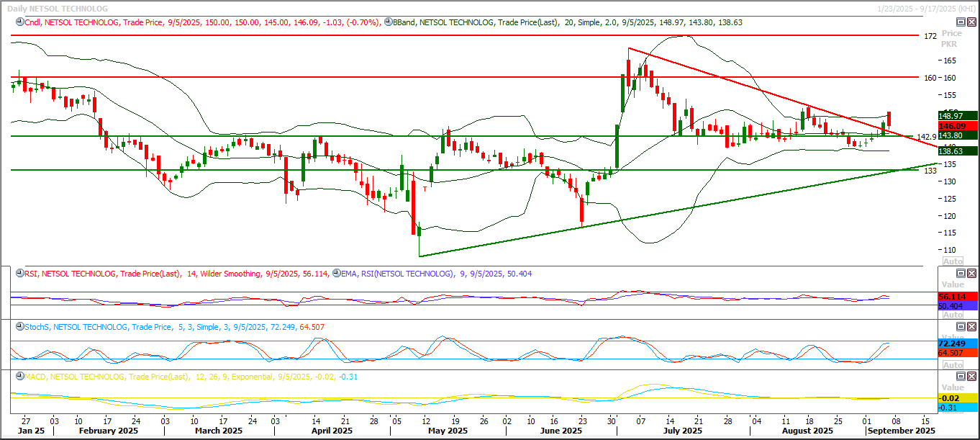The image size is (980, 440).
Task: Toggle Auto scaling for the Stochastic panel
Action: coord(952,365)
